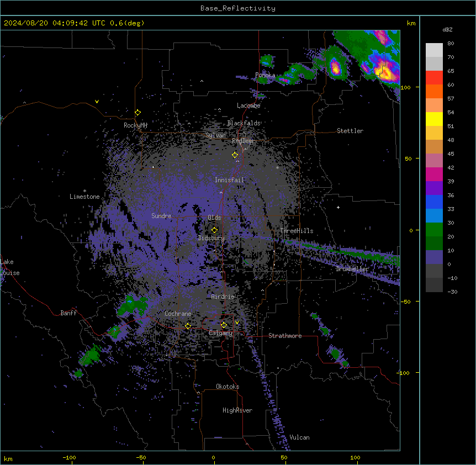Click the Lacombe label

pos(248,105)
